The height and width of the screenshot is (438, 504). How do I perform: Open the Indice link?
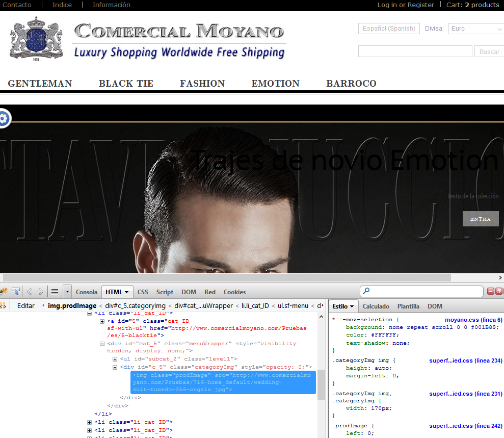[62, 5]
